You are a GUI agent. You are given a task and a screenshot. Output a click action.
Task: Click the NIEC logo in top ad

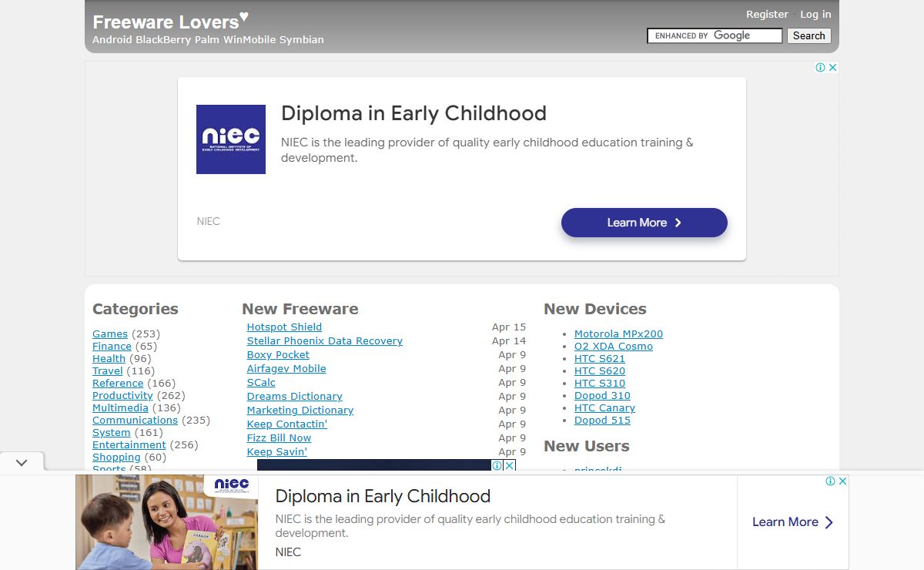(231, 139)
